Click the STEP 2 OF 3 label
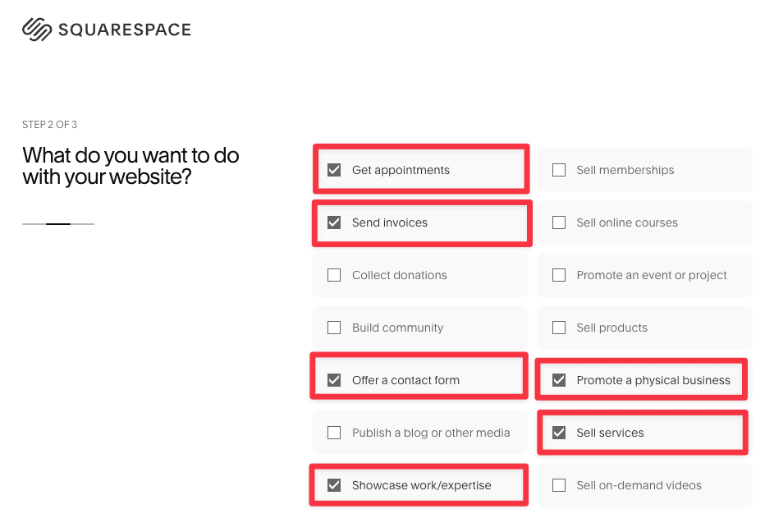 (49, 124)
